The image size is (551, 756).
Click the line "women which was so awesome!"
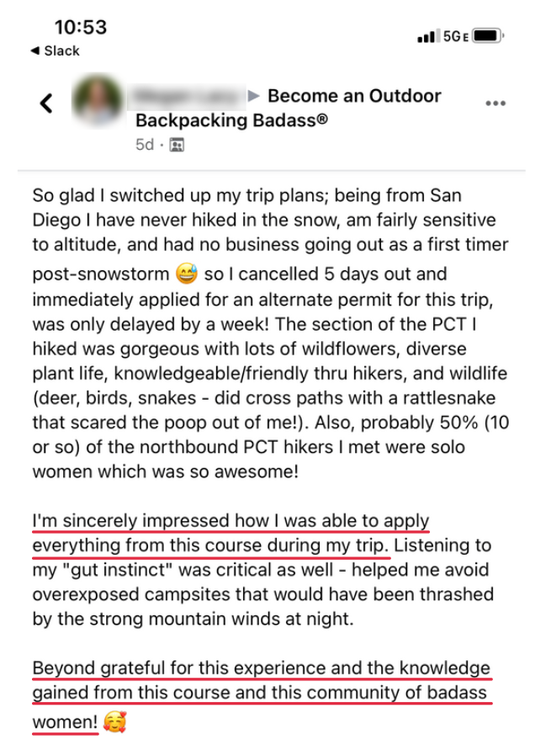165,471
